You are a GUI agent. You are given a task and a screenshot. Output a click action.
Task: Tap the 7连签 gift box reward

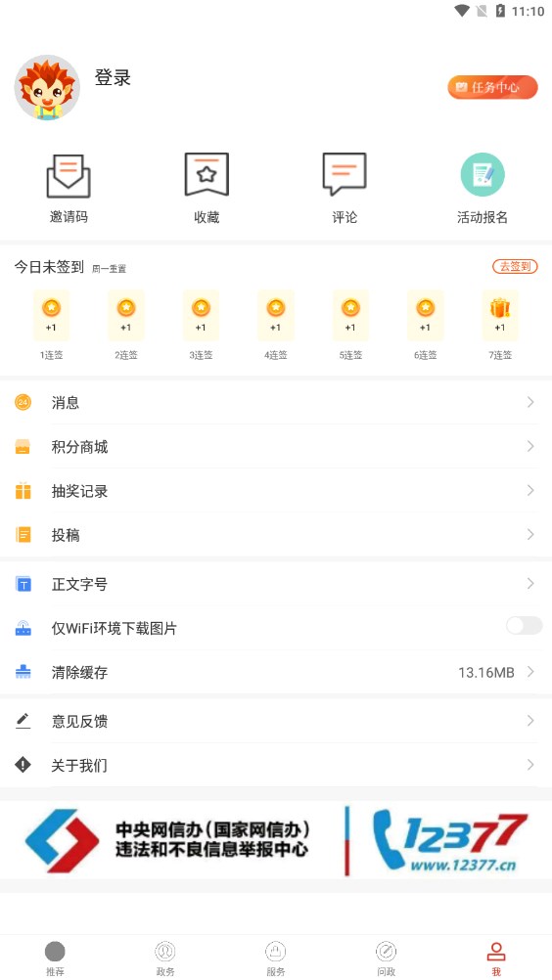click(500, 315)
